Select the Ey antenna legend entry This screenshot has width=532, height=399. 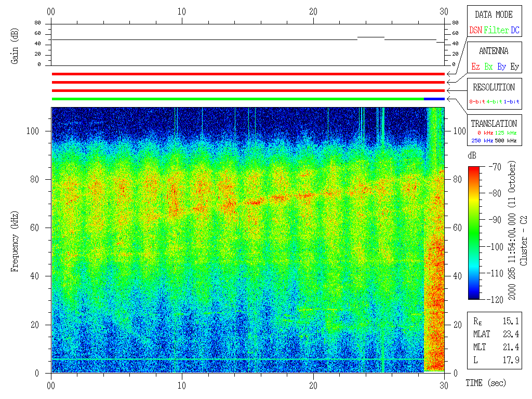(x=514, y=66)
